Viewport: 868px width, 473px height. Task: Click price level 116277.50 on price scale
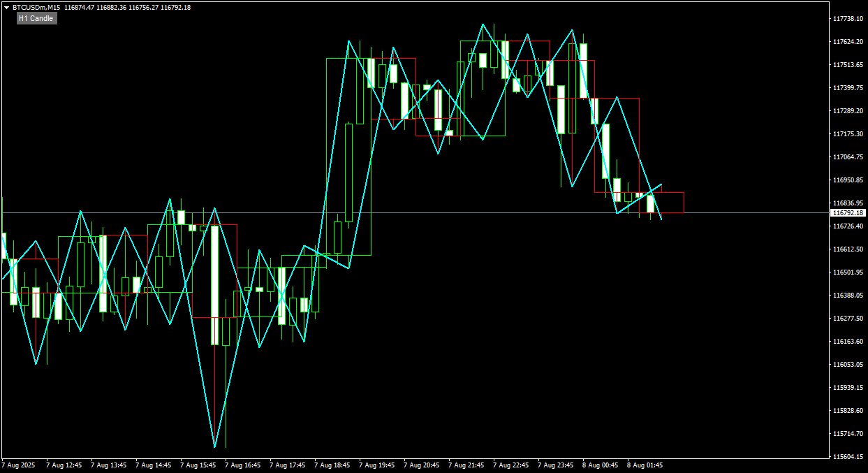[x=847, y=319]
